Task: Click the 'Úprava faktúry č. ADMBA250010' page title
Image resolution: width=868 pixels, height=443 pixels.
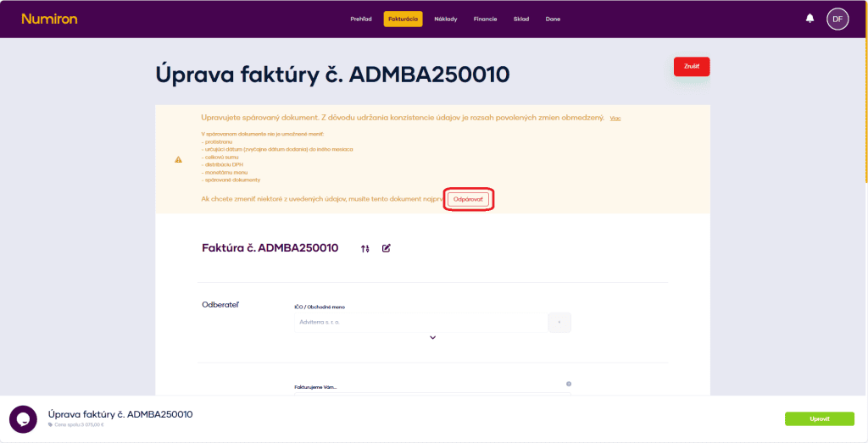Action: coord(332,74)
